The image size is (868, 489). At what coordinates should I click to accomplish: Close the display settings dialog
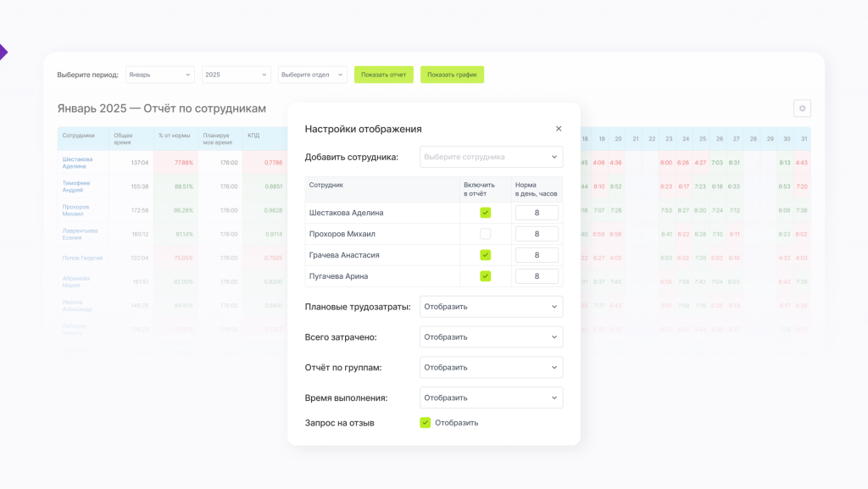[x=559, y=129]
